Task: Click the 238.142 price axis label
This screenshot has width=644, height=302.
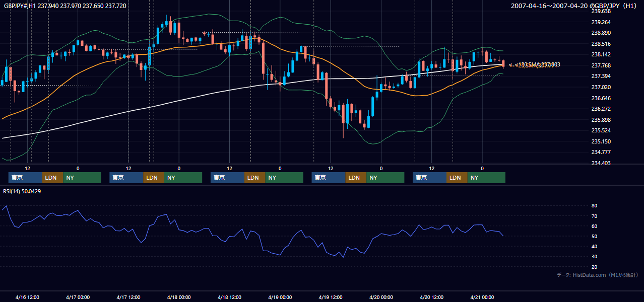Action: 601,54
